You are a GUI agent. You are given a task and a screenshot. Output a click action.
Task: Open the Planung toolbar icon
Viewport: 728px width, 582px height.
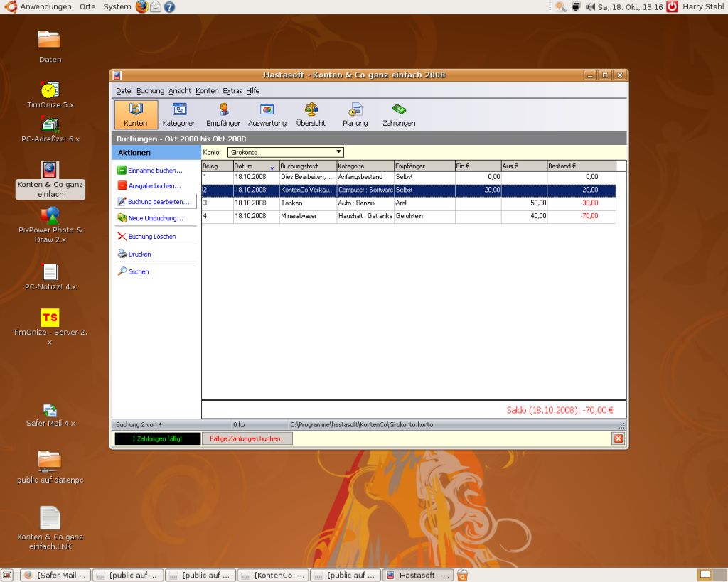(x=355, y=114)
